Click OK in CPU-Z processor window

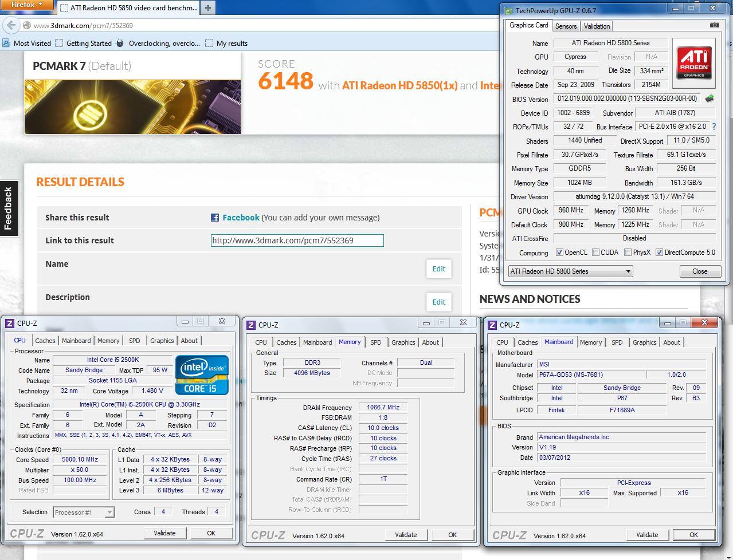pos(211,533)
